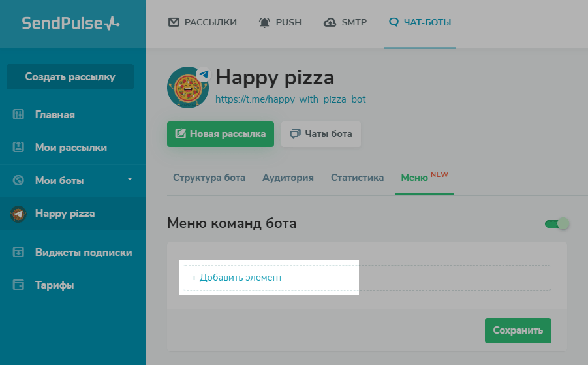The width and height of the screenshot is (588, 365).
Task: Click the Мои рассылки sidebar icon
Action: [18, 147]
